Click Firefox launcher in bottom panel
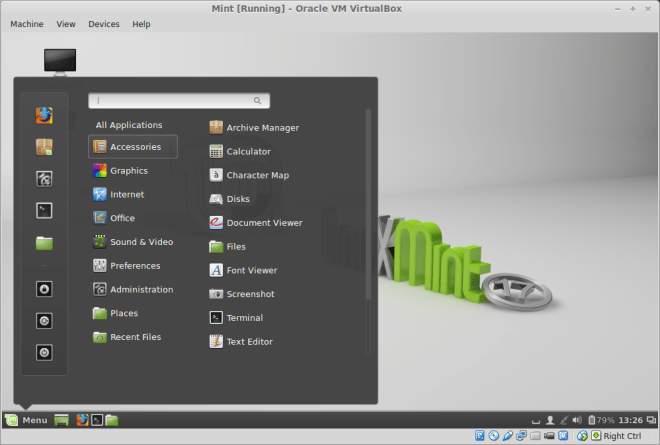Viewport: 660px width, 445px height. click(x=82, y=420)
